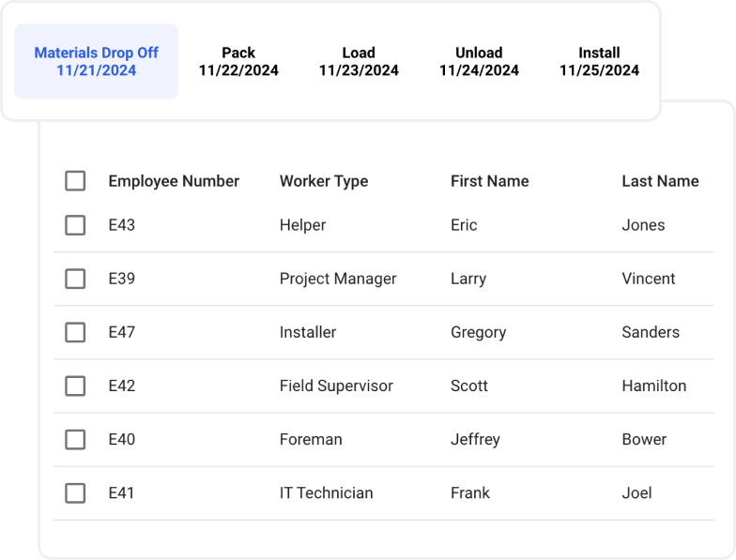Switch to the Pack 11/22/2024 tab
736x560 pixels.
pos(238,62)
